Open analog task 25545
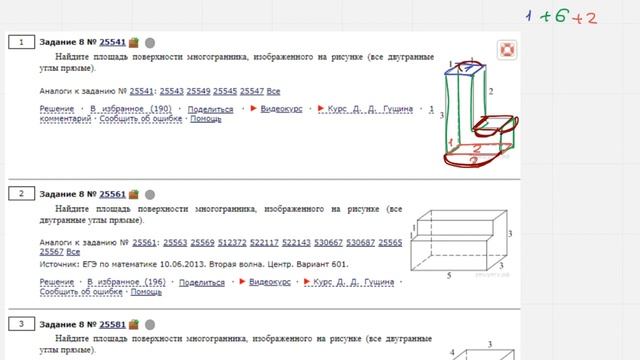 pos(225,91)
